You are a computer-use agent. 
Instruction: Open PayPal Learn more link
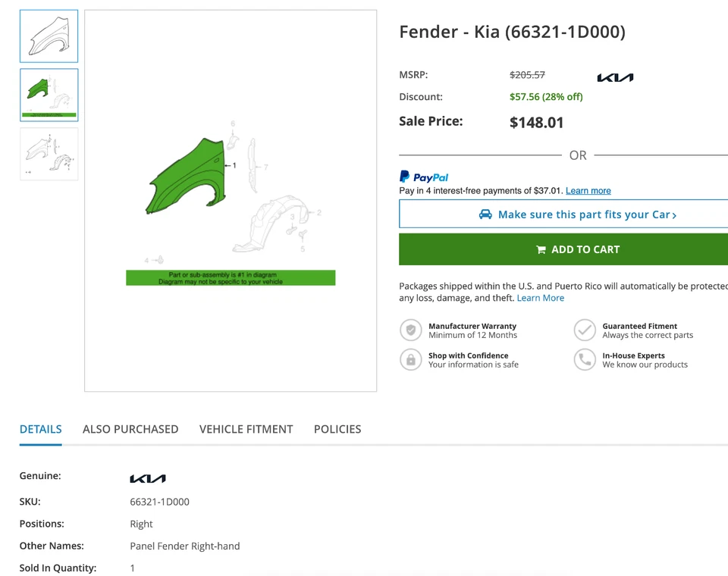pyautogui.click(x=588, y=191)
